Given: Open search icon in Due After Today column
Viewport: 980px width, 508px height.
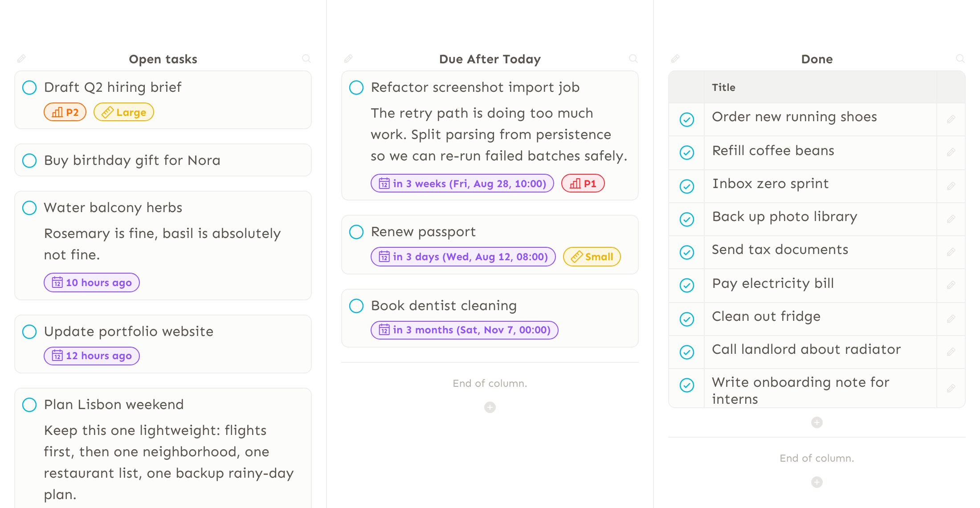Looking at the screenshot, I should (633, 58).
